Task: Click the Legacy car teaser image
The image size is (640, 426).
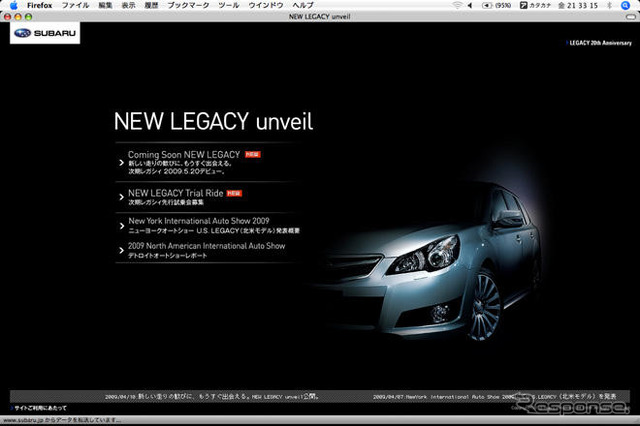Action: (x=429, y=261)
